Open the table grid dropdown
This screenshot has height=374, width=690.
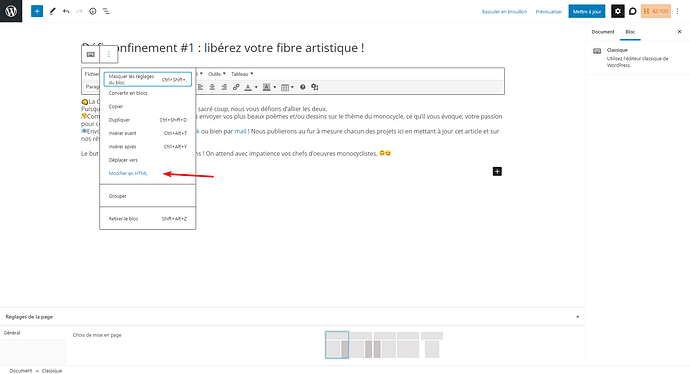287,87
